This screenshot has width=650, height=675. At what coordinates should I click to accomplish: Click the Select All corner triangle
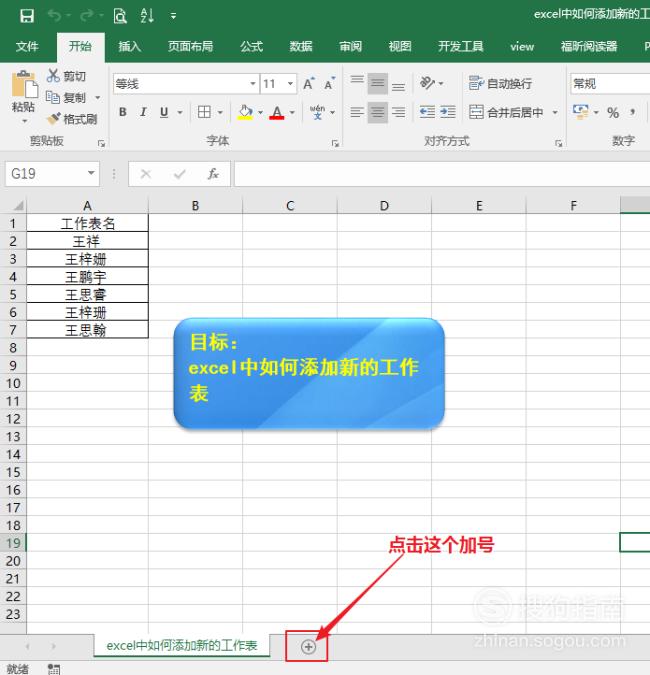(18, 205)
